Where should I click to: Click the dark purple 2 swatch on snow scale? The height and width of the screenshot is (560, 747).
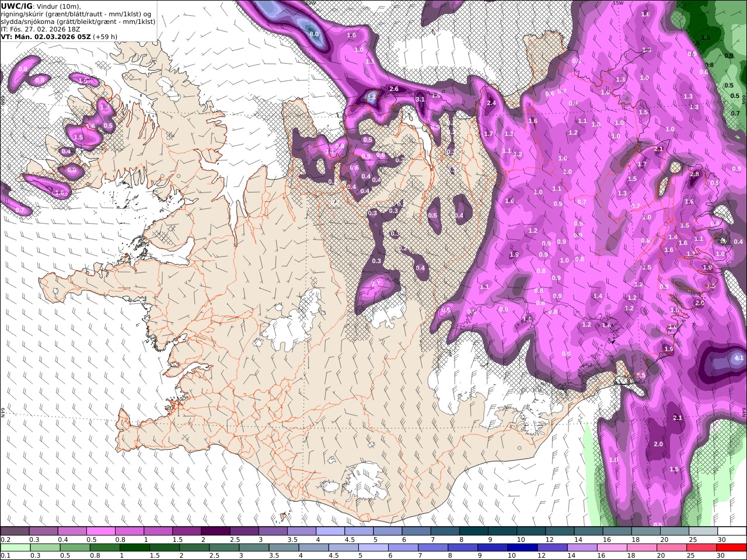215,531
